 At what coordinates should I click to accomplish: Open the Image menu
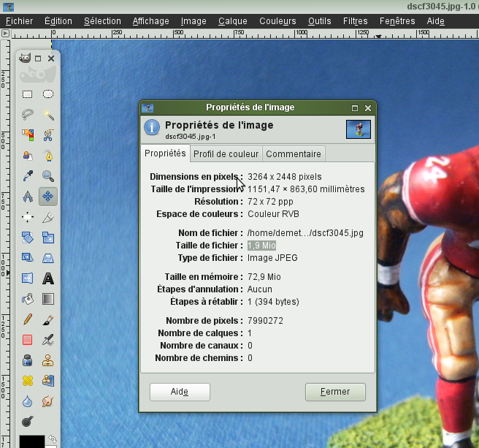193,21
